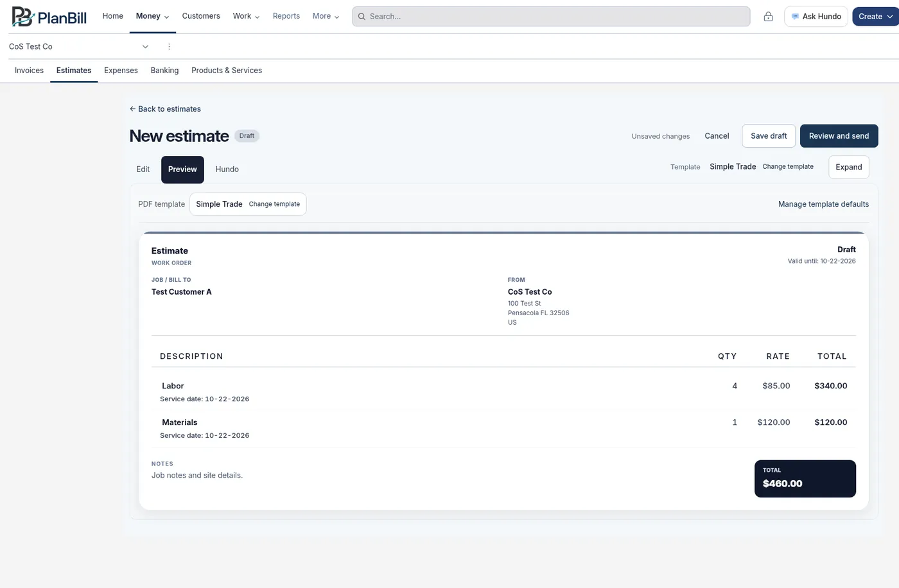Open the Banking tab
The height and width of the screenshot is (588, 899).
164,71
